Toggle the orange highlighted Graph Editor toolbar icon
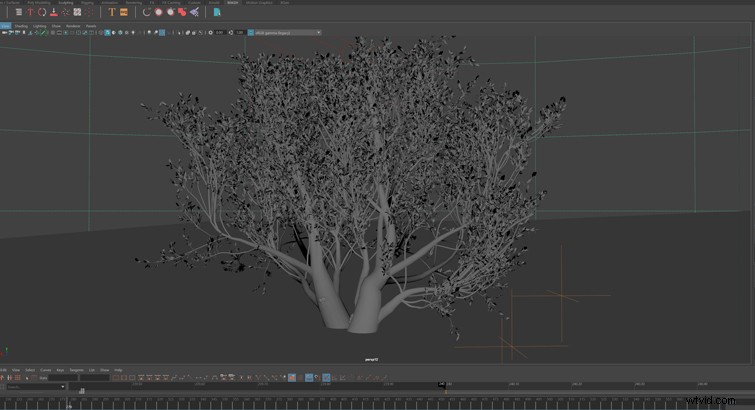This screenshot has height=410, width=755. [292, 378]
